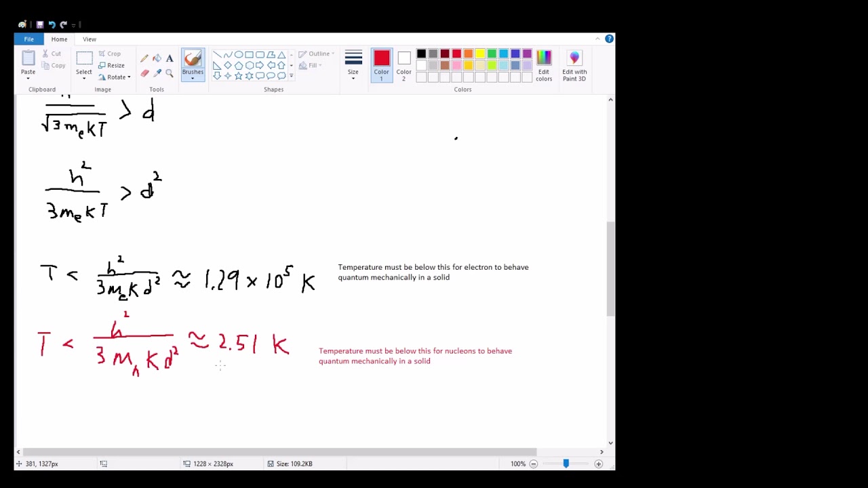The width and height of the screenshot is (868, 488).
Task: Choose the Polygon shape
Action: point(271,55)
